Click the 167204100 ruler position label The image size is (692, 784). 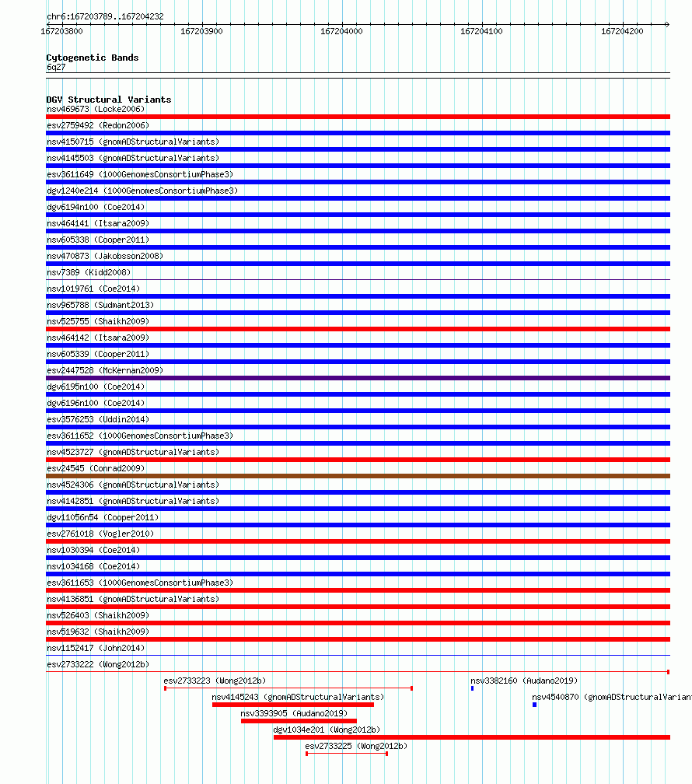(x=481, y=31)
